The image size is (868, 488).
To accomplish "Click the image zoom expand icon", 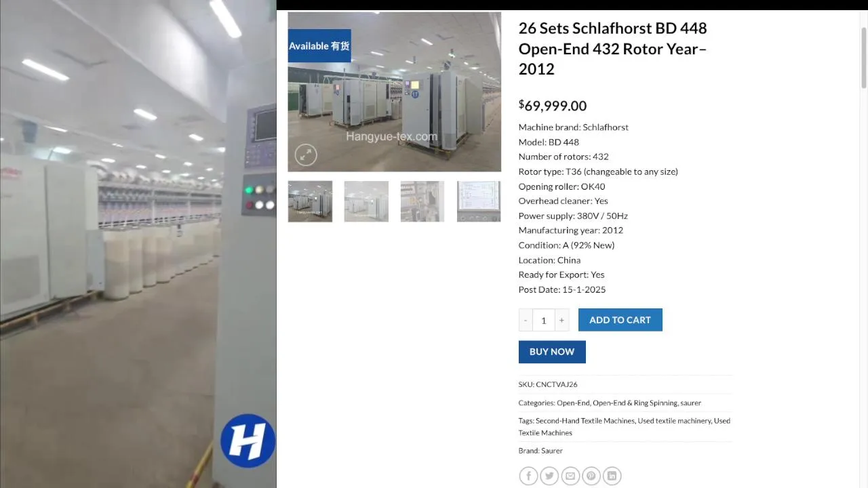I will point(306,155).
